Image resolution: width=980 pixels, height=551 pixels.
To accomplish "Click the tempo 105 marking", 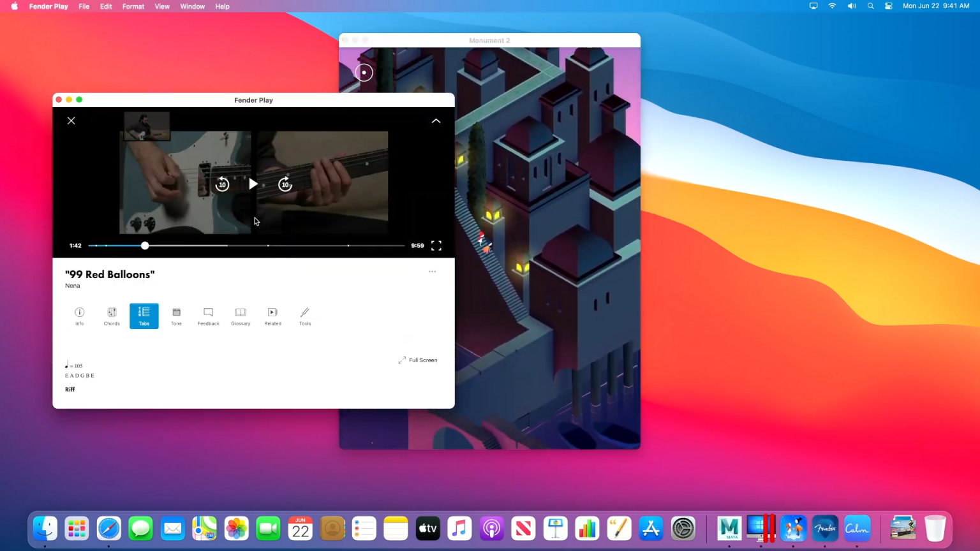I will 74,365.
